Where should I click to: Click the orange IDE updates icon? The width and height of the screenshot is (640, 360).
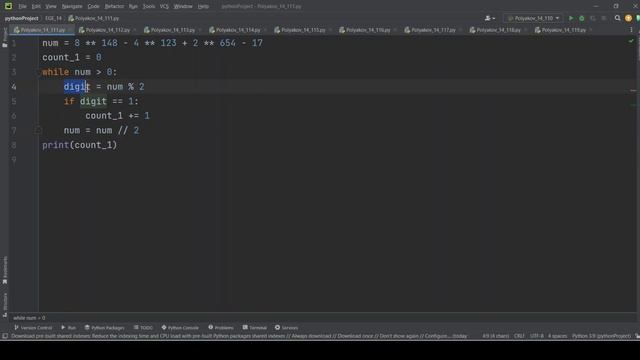[x=628, y=18]
